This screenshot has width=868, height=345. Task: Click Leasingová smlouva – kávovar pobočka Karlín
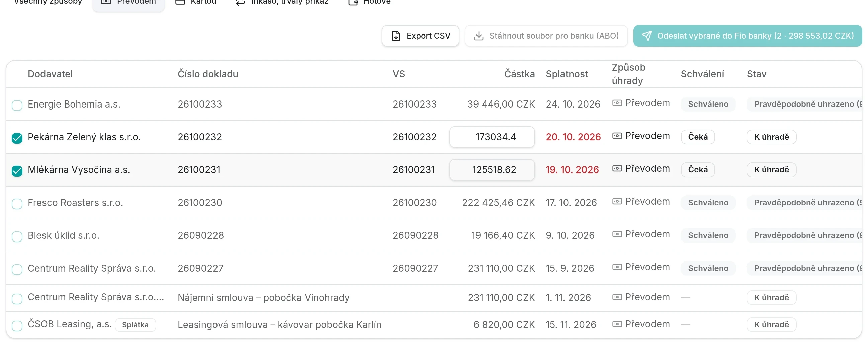point(279,325)
